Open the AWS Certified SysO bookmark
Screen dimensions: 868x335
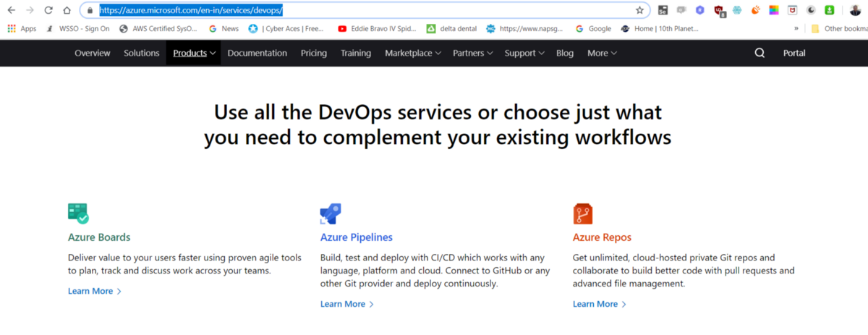pos(158,29)
